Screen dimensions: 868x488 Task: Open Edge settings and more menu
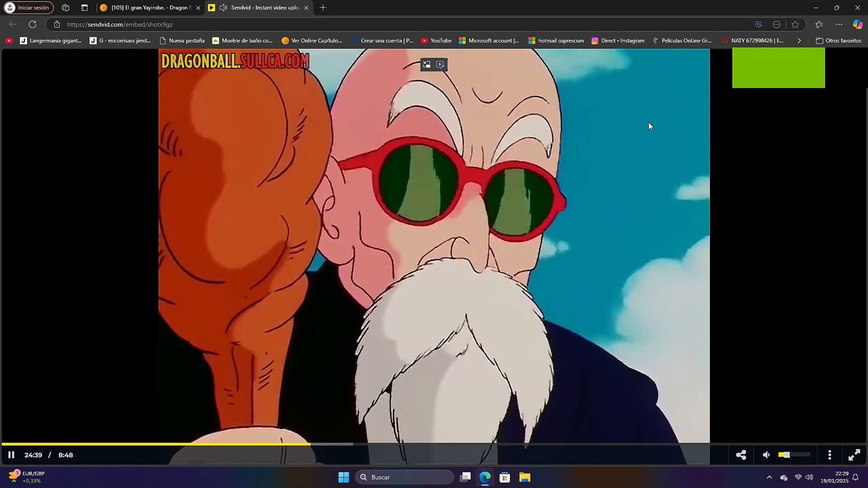pos(839,24)
